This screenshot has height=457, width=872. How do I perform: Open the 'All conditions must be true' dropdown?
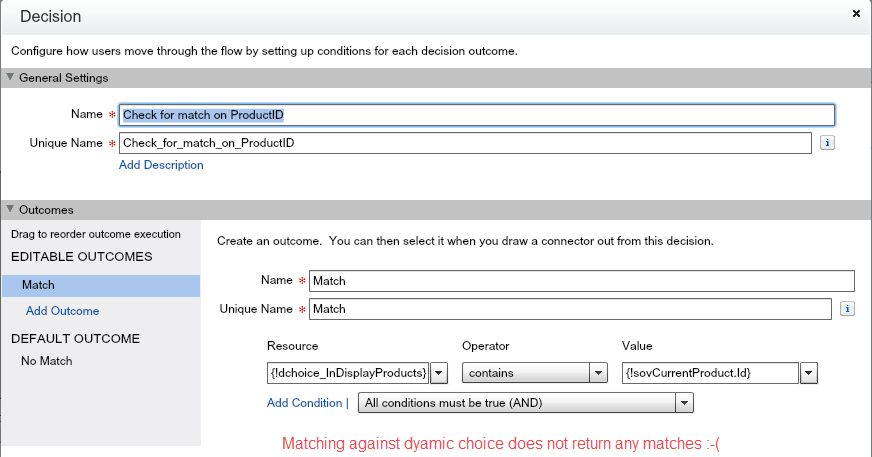point(684,402)
